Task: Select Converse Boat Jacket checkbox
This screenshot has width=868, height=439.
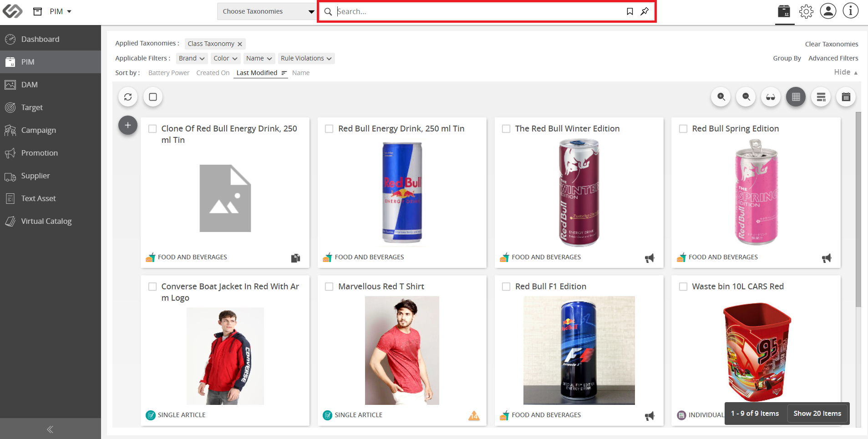Action: [x=152, y=287]
